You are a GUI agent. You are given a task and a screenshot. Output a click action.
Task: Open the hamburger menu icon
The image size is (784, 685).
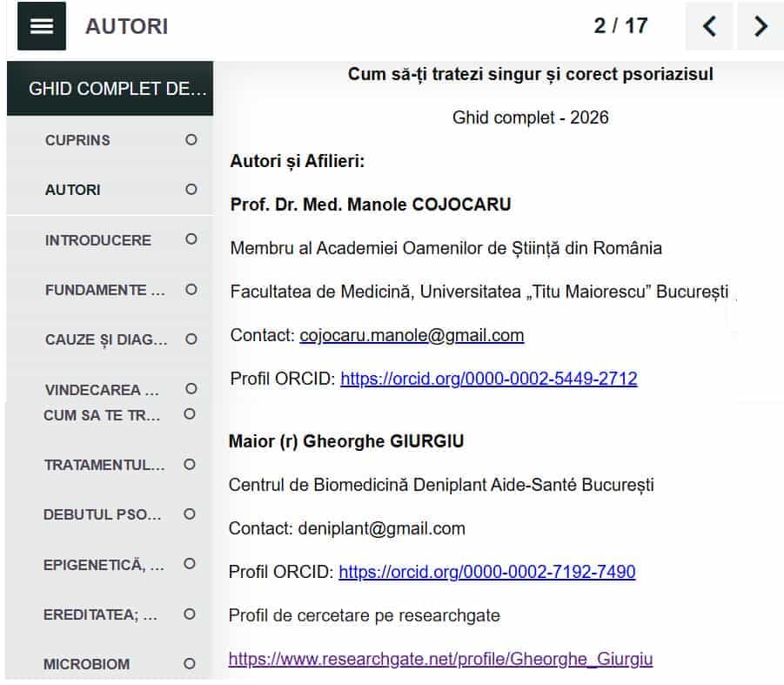coord(42,26)
